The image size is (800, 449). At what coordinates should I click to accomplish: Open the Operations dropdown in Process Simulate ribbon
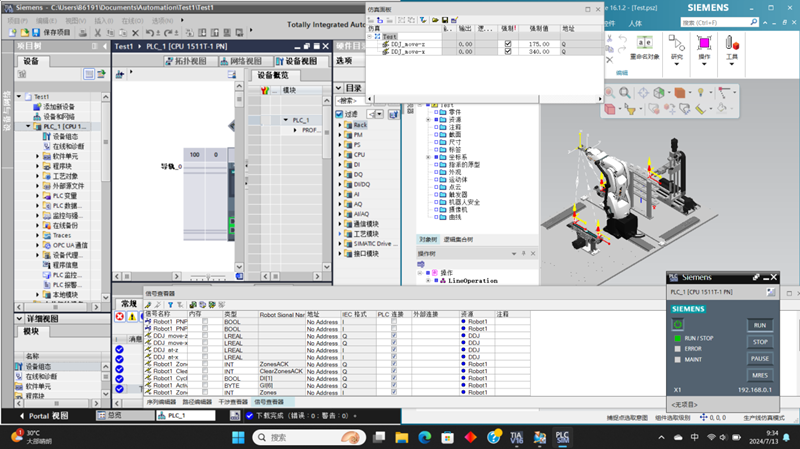pyautogui.click(x=704, y=64)
